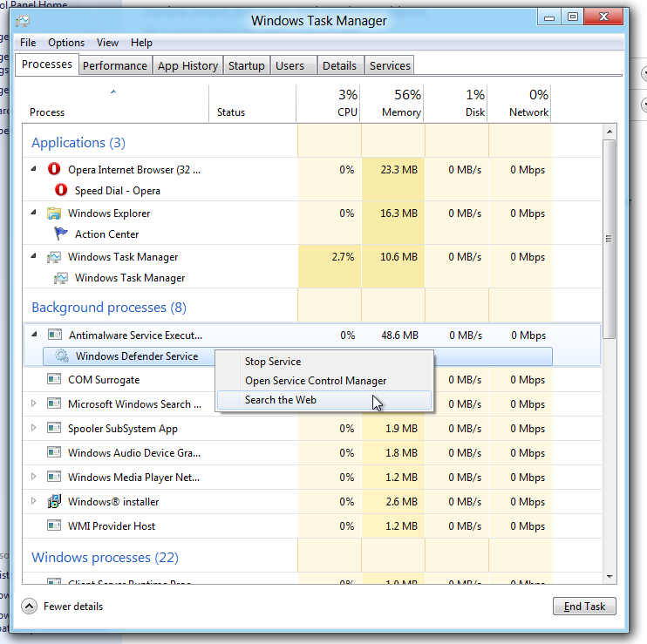647x644 pixels.
Task: Sort by the CPU column header
Action: (x=328, y=104)
